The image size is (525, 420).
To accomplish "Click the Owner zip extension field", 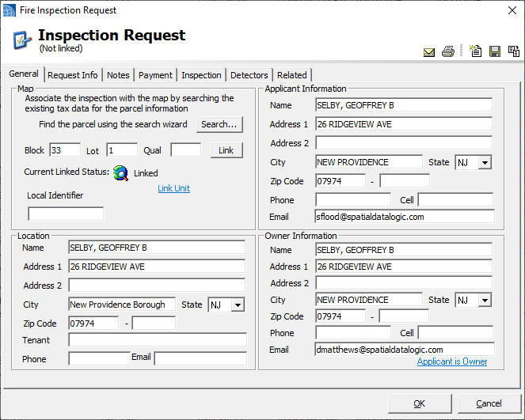I will (404, 316).
